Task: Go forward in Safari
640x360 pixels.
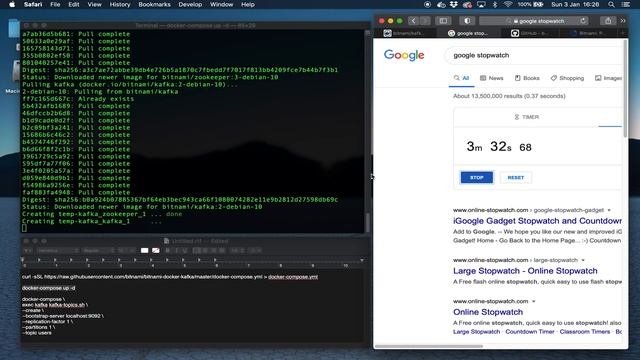Action: pyautogui.click(x=424, y=21)
